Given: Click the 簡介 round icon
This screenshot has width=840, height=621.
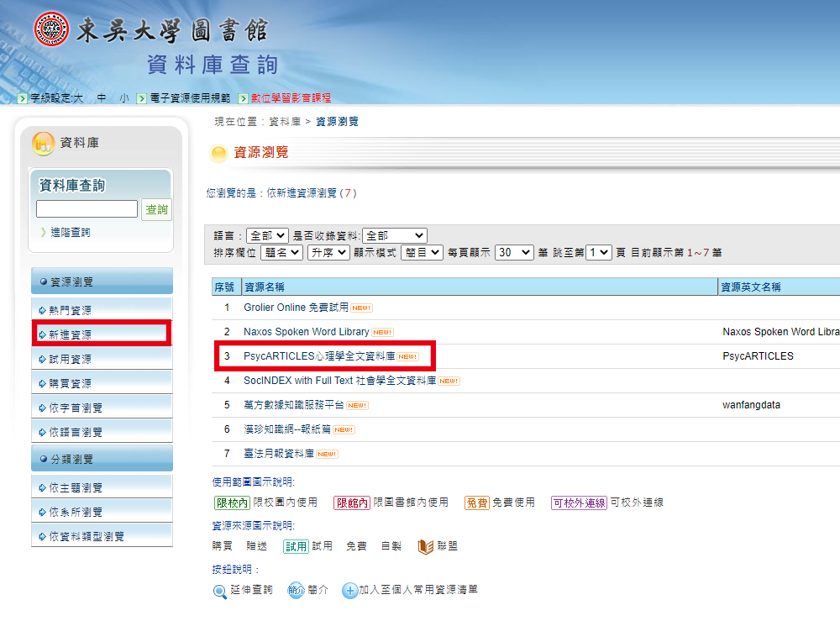Looking at the screenshot, I should 296,591.
